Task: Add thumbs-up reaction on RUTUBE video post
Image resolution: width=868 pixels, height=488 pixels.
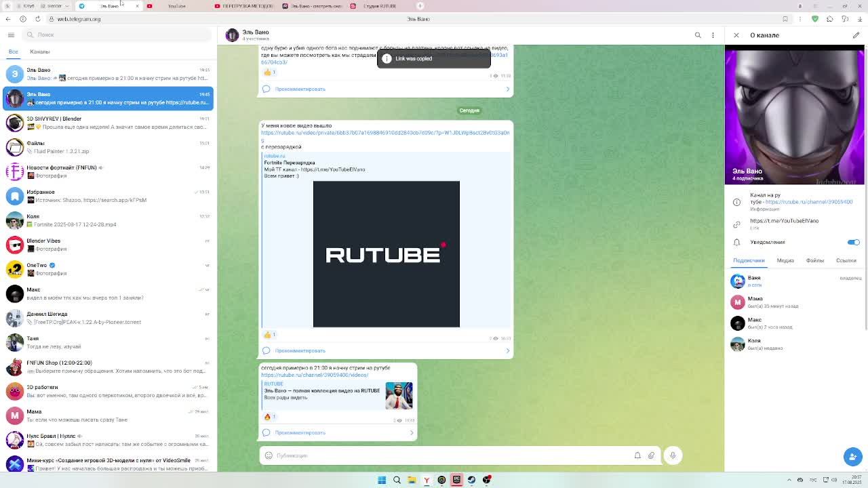Action: tap(269, 335)
